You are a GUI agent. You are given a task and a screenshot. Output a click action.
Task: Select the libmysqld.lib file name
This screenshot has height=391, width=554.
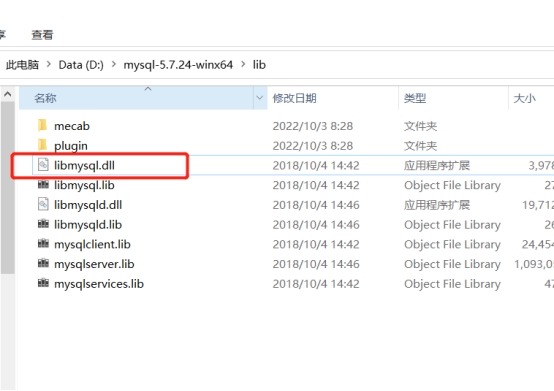(x=88, y=225)
